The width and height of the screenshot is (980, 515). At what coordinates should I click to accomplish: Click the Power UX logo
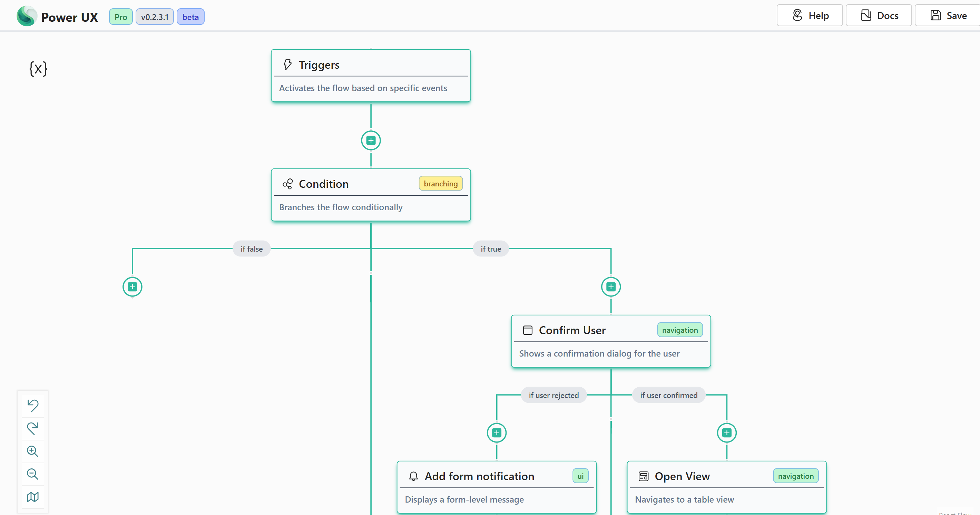27,16
